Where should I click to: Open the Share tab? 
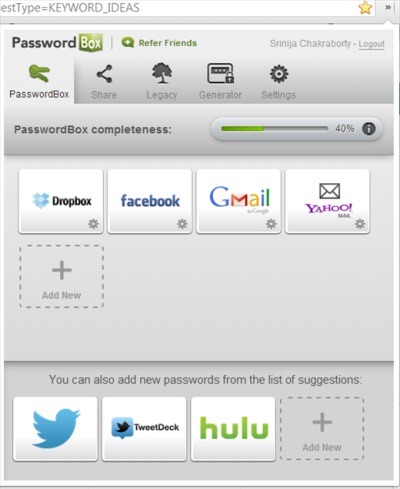(x=104, y=82)
